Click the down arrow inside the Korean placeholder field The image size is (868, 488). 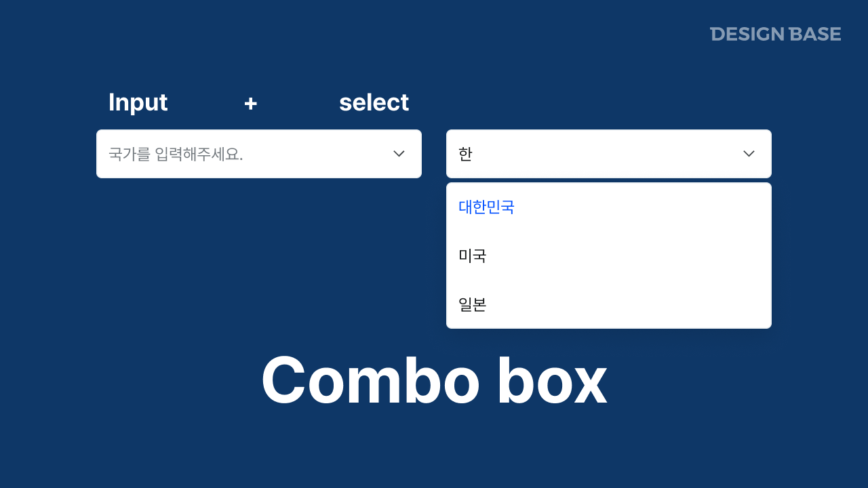pos(399,154)
